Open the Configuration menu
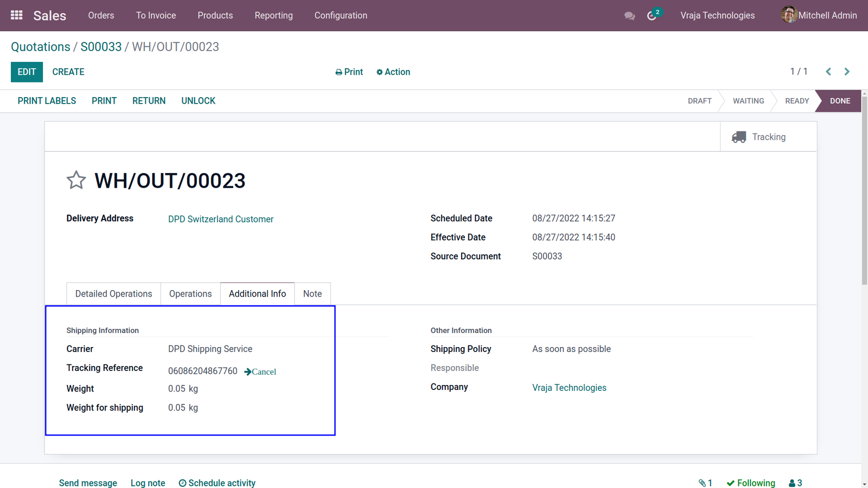 pyautogui.click(x=341, y=15)
